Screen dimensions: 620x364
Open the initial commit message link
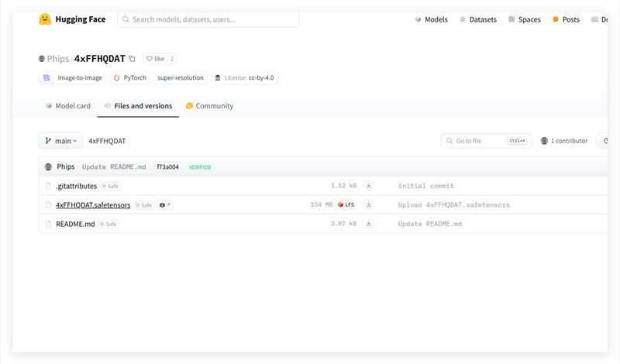pos(425,186)
